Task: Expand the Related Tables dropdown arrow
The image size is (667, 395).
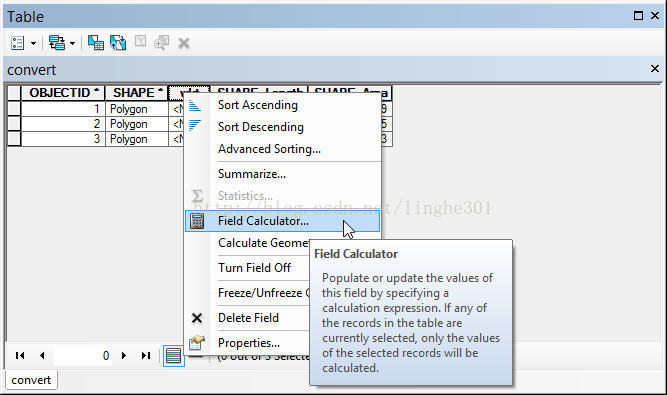Action: tap(72, 43)
